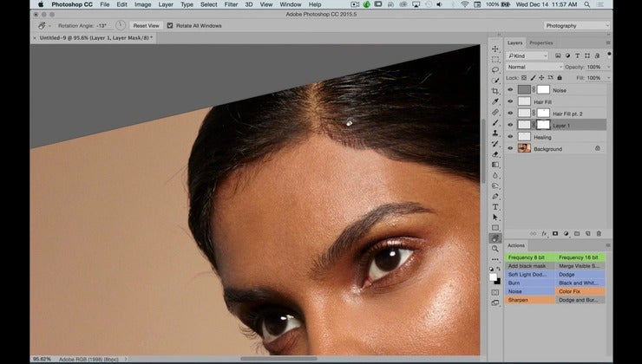Open the Edit Toolbar ellipsis

point(495,259)
